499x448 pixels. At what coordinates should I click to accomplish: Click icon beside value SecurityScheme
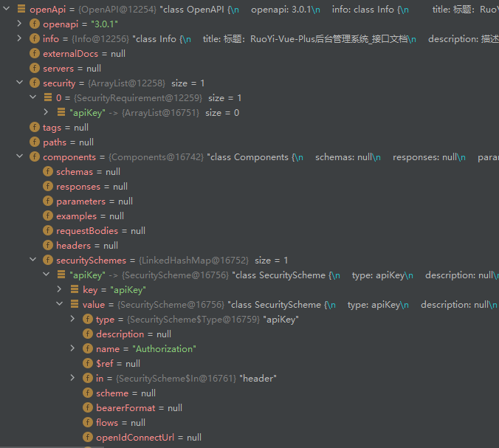75,304
